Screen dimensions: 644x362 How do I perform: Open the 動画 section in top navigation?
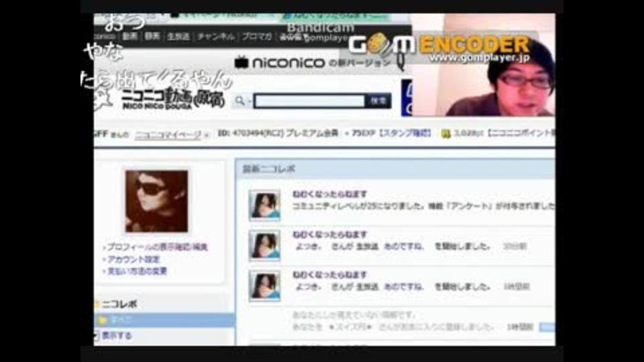(129, 36)
